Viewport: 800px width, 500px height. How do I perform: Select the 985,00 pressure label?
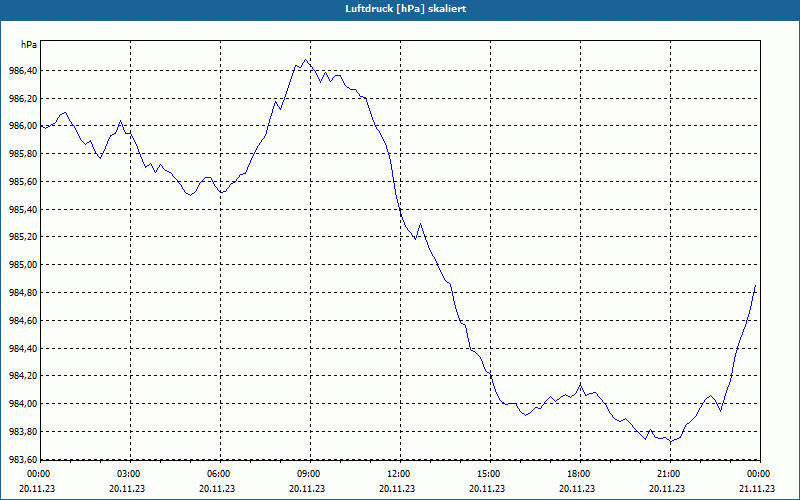click(23, 265)
